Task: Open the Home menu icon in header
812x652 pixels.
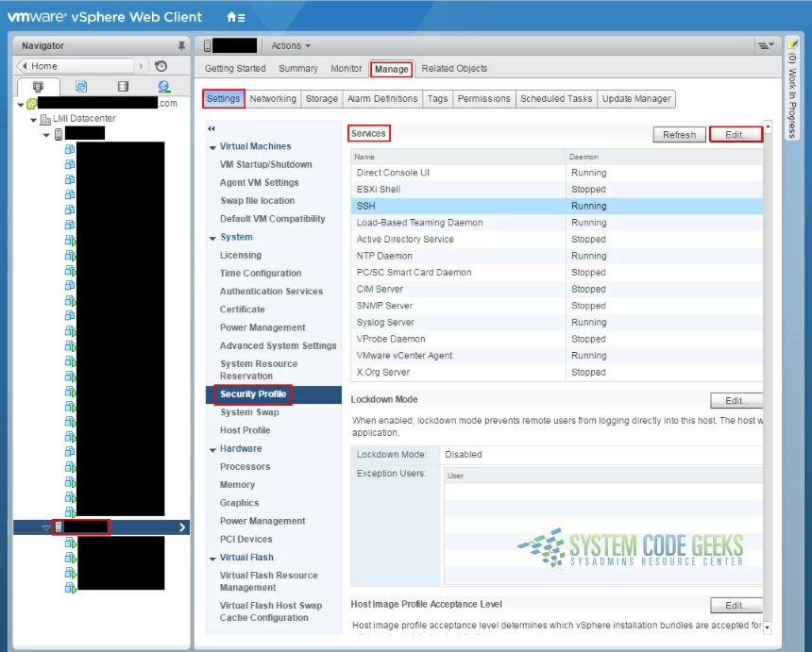Action: coord(236,17)
